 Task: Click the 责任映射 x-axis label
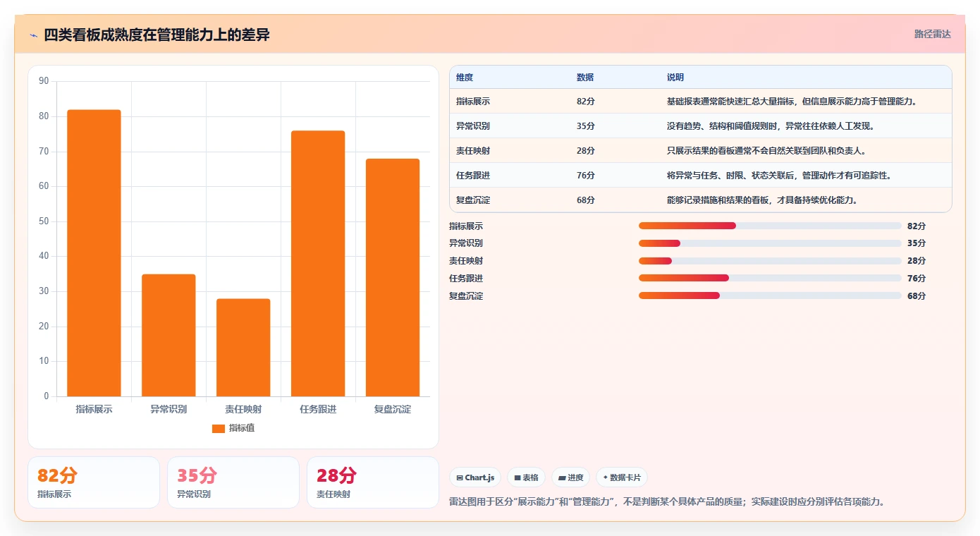[243, 409]
